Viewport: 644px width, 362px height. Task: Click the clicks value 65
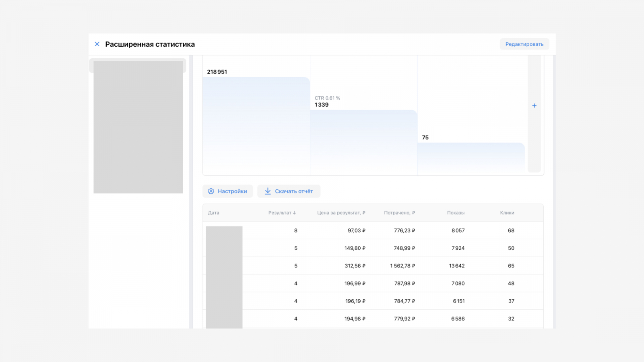point(511,266)
